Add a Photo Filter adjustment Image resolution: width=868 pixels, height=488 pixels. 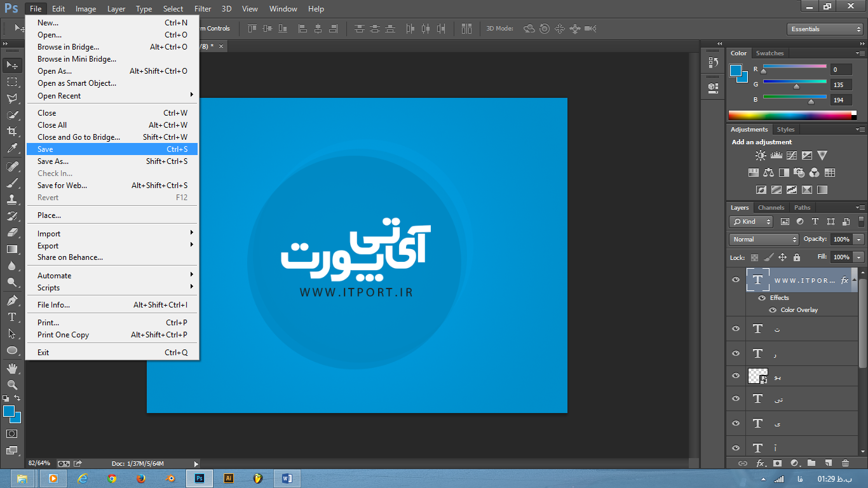click(x=799, y=172)
